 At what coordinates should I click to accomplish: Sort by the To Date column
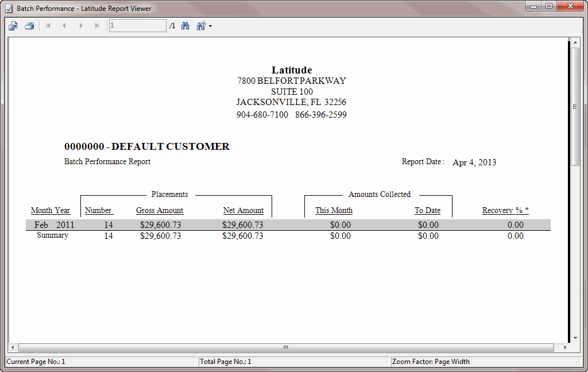coord(428,210)
